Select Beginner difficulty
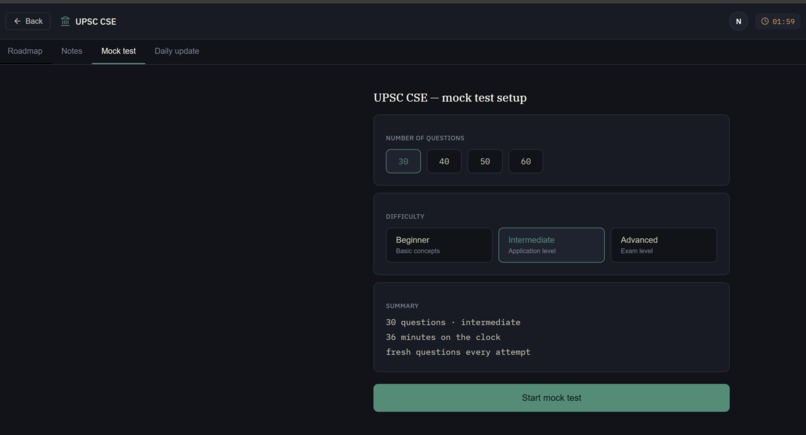This screenshot has height=435, width=806. tap(439, 245)
